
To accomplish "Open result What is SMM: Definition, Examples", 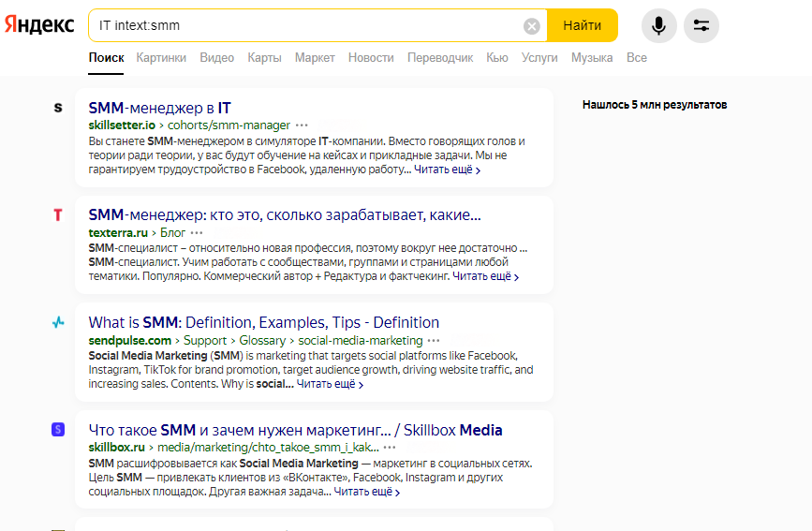I will click(263, 322).
